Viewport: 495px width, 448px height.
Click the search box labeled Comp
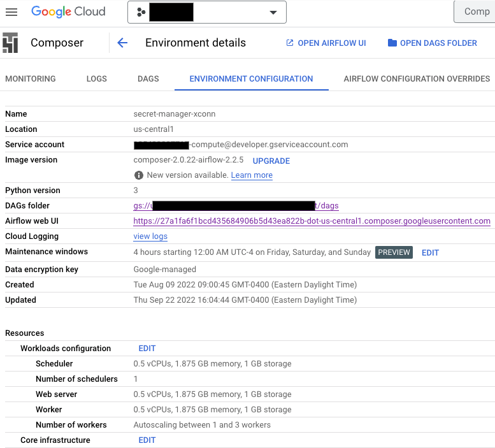(x=475, y=11)
